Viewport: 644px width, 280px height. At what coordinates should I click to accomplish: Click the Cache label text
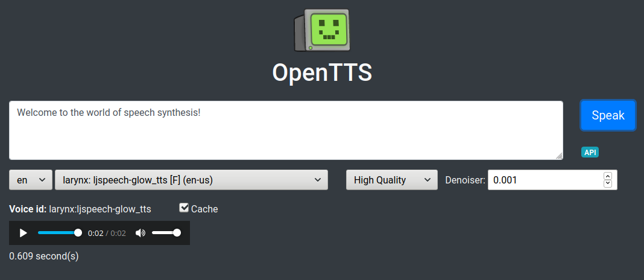pyautogui.click(x=204, y=209)
